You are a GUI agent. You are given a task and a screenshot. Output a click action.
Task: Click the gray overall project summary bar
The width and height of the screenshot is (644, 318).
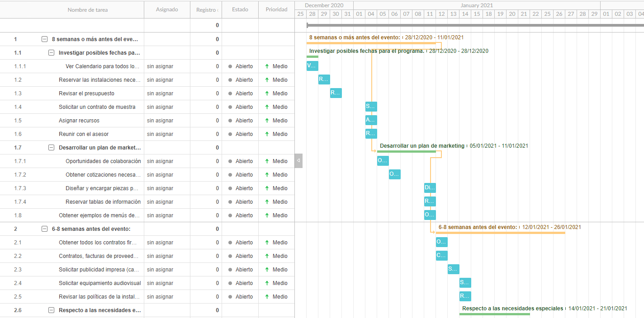tap(475, 25)
